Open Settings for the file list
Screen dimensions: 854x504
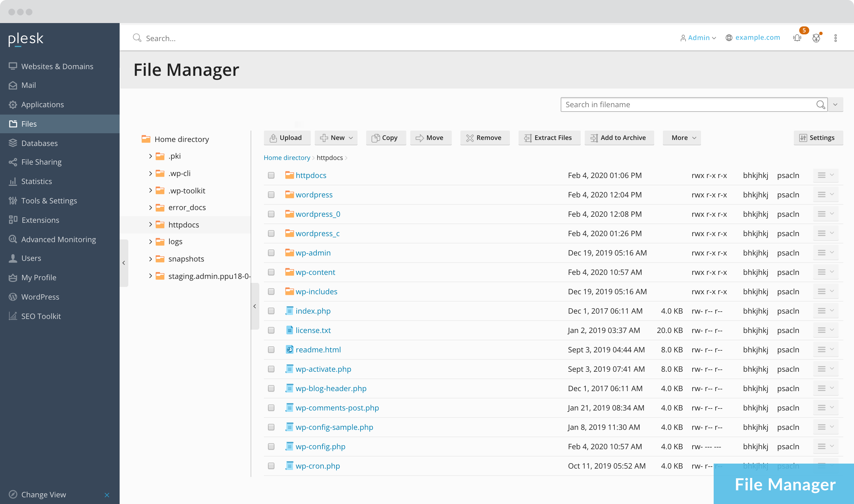coord(818,138)
